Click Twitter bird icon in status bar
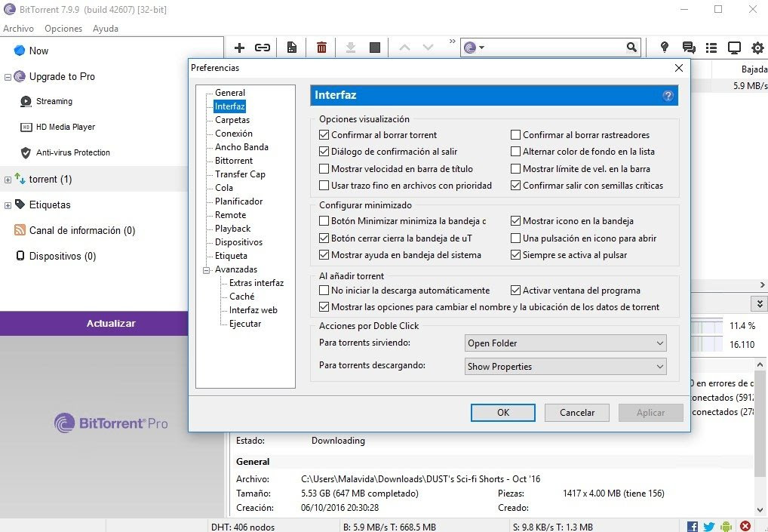The height and width of the screenshot is (532, 768). pos(708,527)
